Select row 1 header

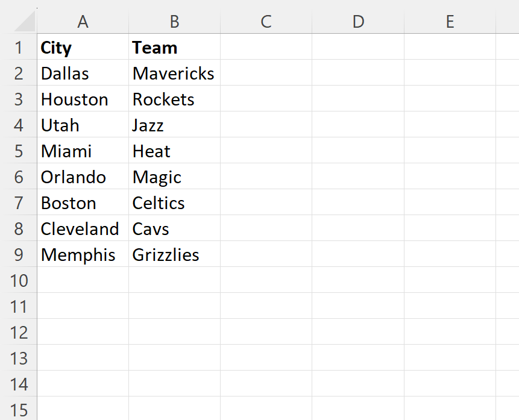coord(19,48)
